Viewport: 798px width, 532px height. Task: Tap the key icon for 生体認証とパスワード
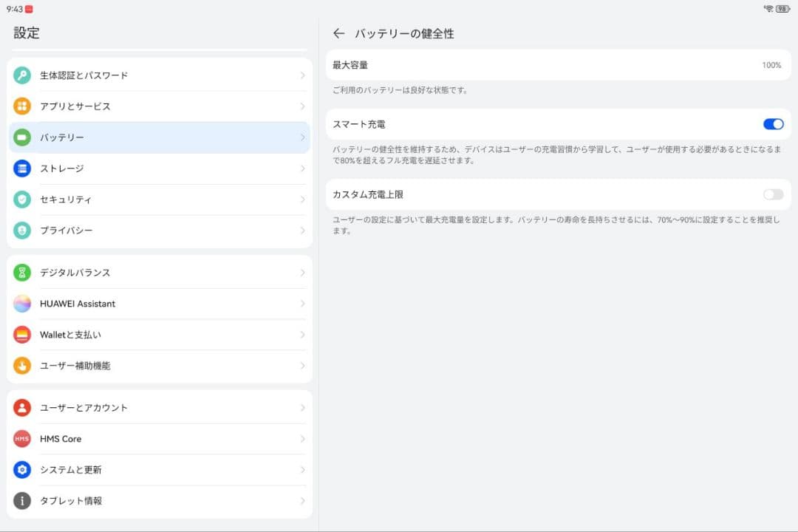pyautogui.click(x=22, y=75)
